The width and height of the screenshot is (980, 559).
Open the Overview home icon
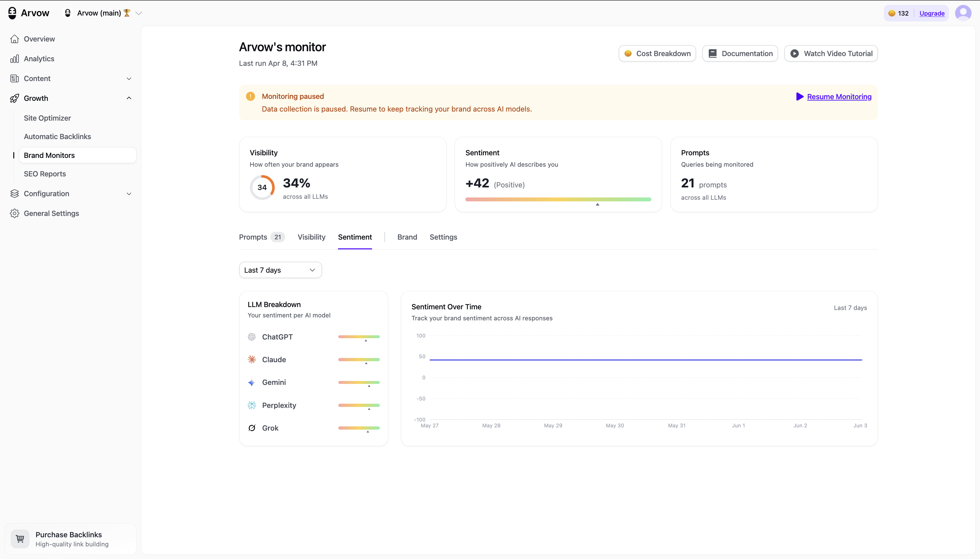tap(15, 39)
